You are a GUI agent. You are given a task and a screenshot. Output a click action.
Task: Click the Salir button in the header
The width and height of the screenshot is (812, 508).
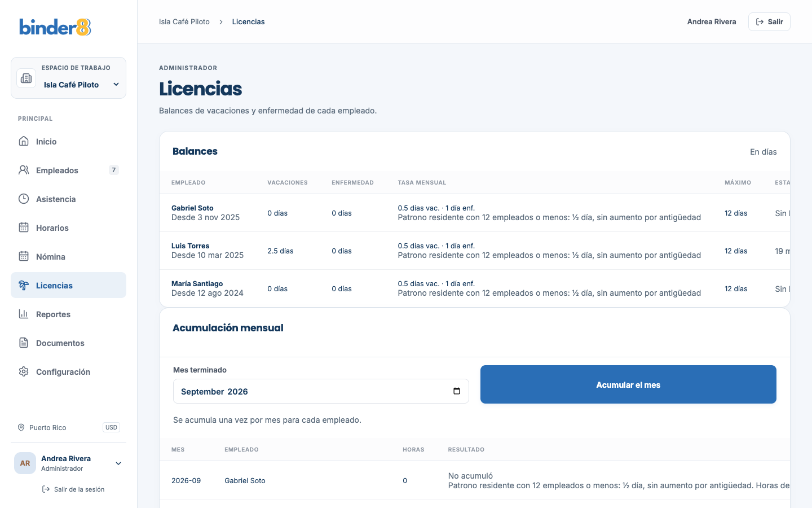[x=769, y=21]
